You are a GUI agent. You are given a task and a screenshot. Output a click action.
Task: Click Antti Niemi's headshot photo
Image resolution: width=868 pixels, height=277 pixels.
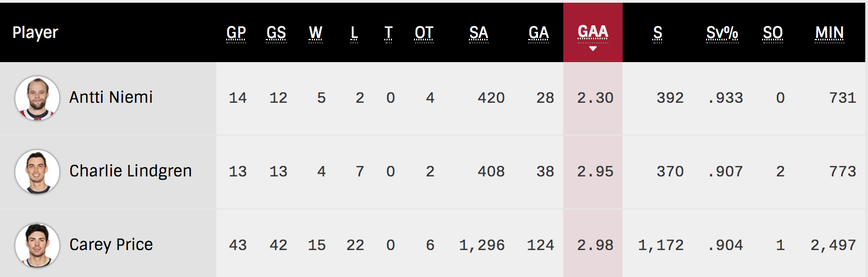tap(37, 98)
